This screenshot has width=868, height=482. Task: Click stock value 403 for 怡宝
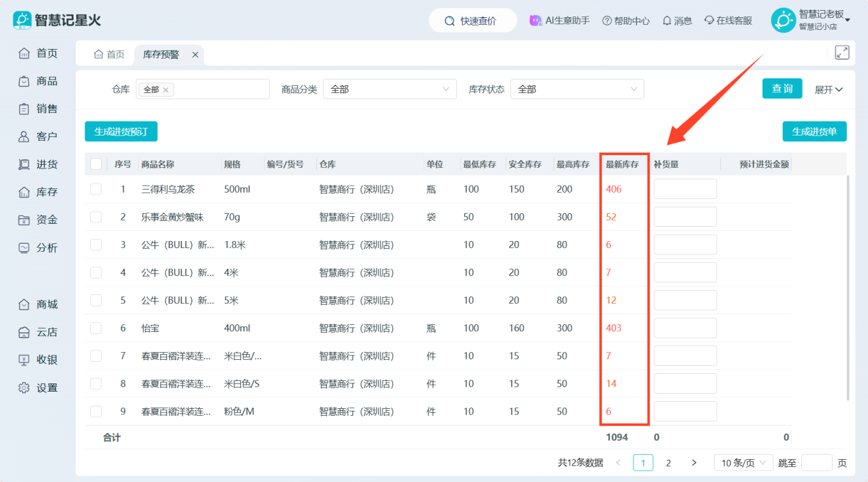coord(614,328)
